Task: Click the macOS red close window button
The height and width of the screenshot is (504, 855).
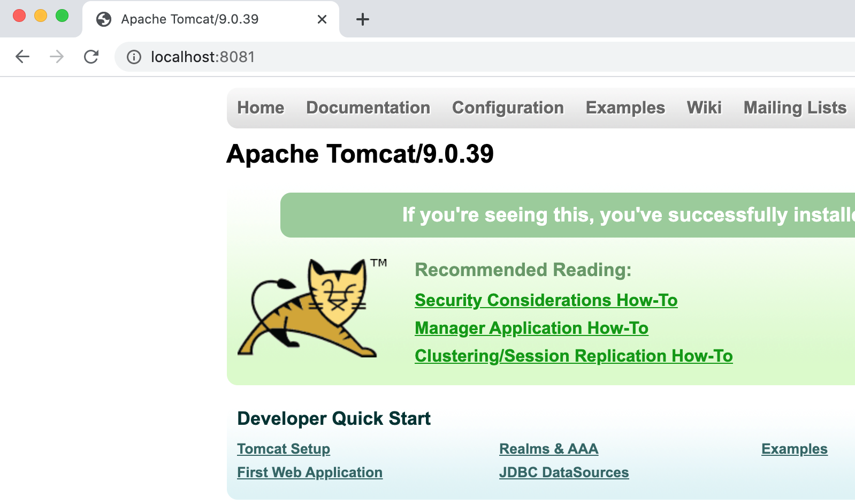Action: tap(19, 16)
